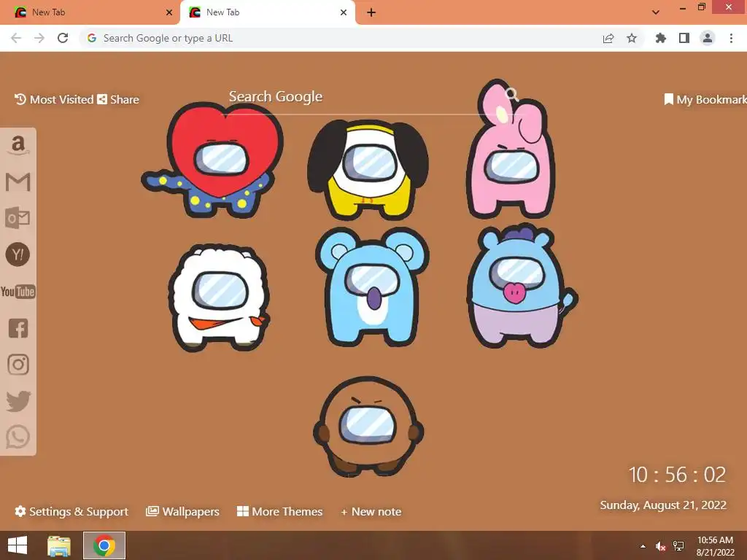Screen dimensions: 747x560
Task: Click the Share link
Action: [118, 99]
